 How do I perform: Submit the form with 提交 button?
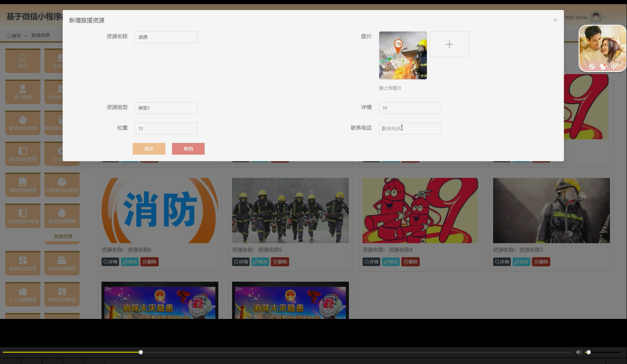click(x=149, y=148)
